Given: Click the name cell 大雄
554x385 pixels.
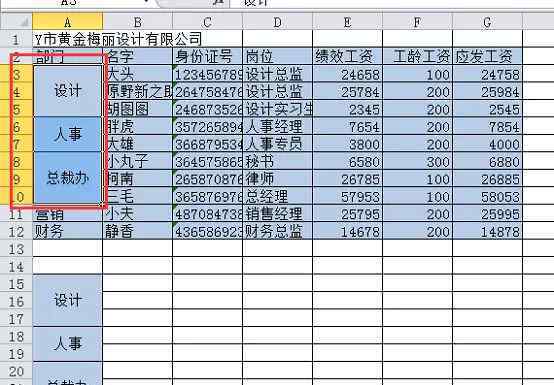Looking at the screenshot, I should click(x=137, y=144).
